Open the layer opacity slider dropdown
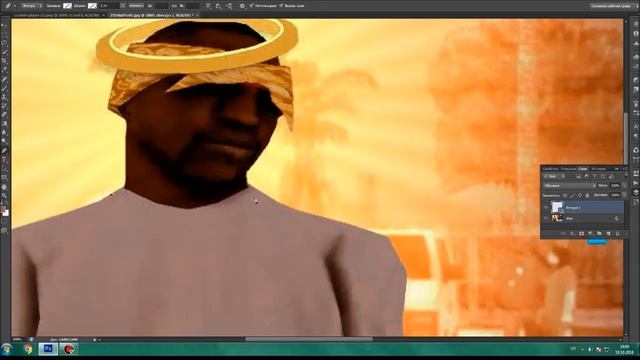The height and width of the screenshot is (360, 640). [x=624, y=186]
